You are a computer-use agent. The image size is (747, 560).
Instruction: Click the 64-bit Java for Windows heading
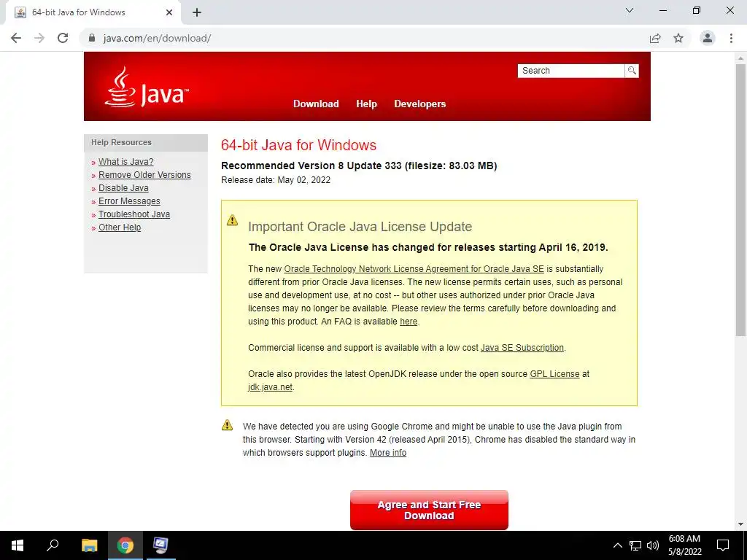pos(298,145)
